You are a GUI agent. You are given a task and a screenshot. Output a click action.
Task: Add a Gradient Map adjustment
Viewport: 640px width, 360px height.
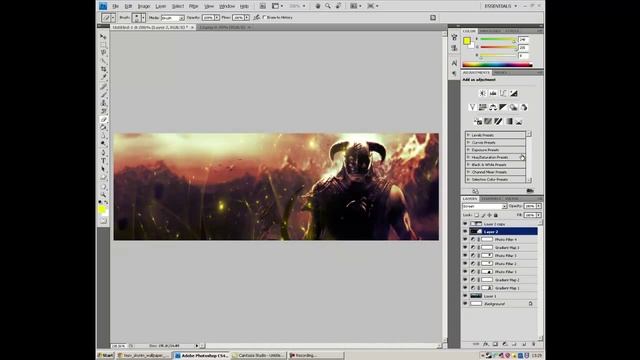(509, 121)
